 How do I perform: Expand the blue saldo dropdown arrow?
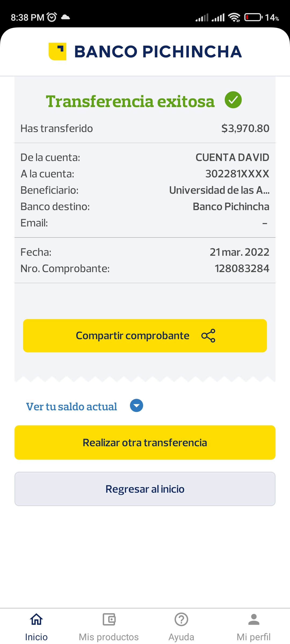[x=136, y=406]
